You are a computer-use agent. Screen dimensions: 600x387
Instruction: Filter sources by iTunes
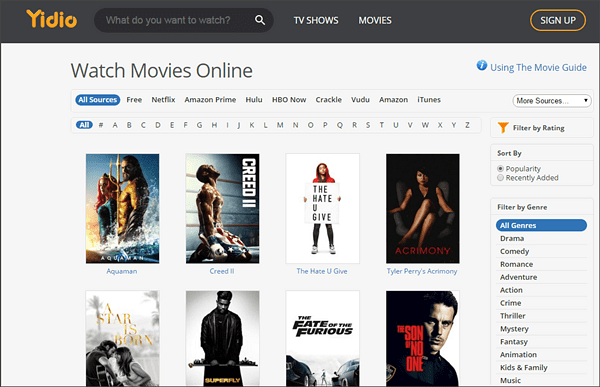[x=429, y=100]
